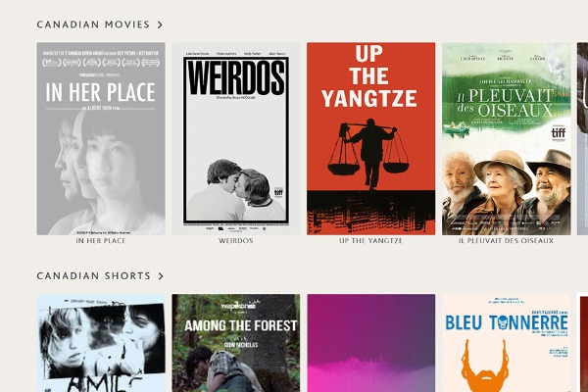The width and height of the screenshot is (588, 392).
Task: Select the purple gradient short thumbnail
Action: tap(370, 343)
